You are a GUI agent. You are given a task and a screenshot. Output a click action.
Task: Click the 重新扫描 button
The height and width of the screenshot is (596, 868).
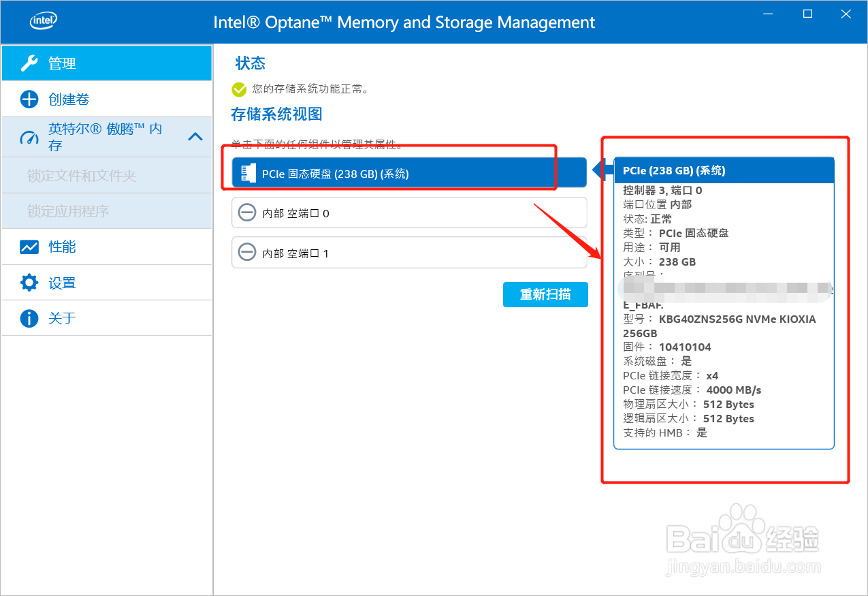[x=545, y=294]
